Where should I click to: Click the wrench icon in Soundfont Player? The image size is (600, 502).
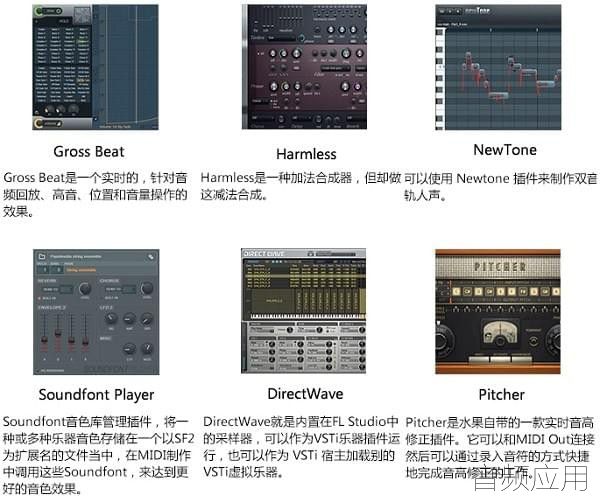tap(151, 257)
